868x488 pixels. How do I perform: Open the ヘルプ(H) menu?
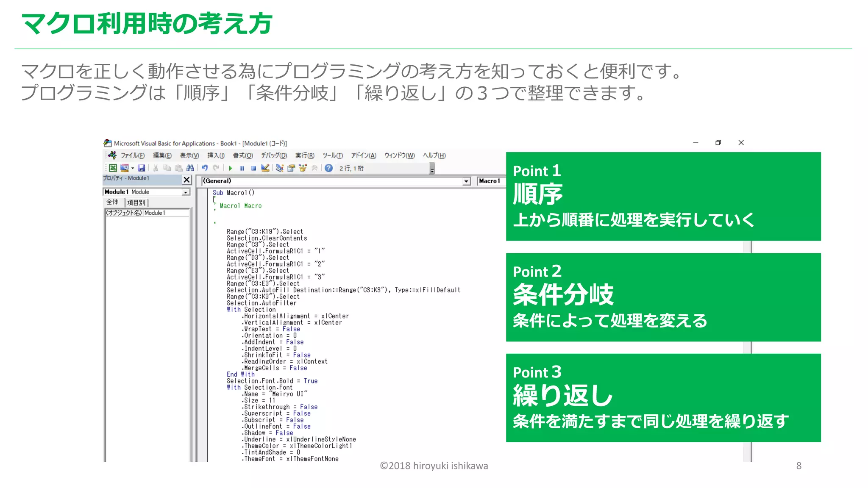click(434, 155)
